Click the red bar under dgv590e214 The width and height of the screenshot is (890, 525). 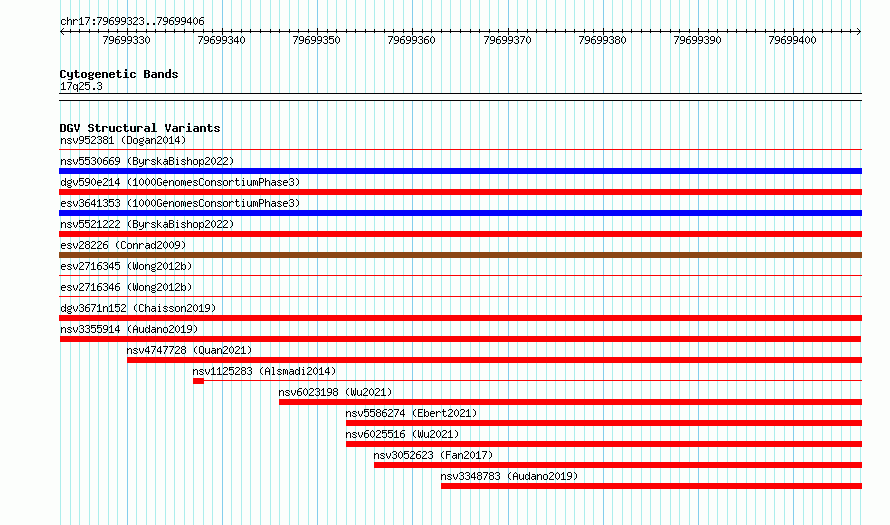point(460,192)
